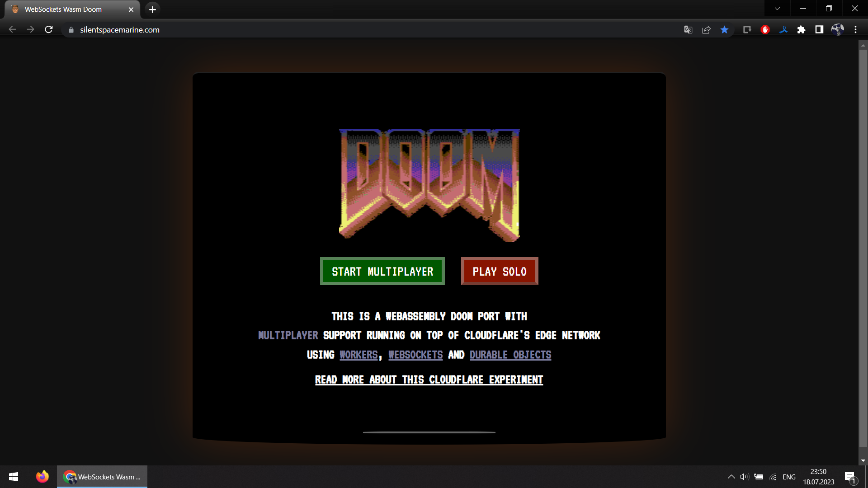
Task: Click the system tray volume icon
Action: click(743, 477)
